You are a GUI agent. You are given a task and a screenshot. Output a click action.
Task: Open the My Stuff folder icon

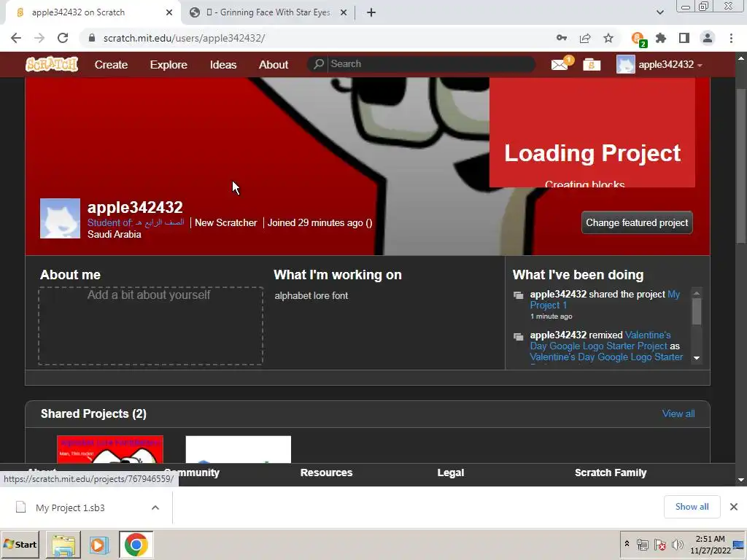[591, 64]
